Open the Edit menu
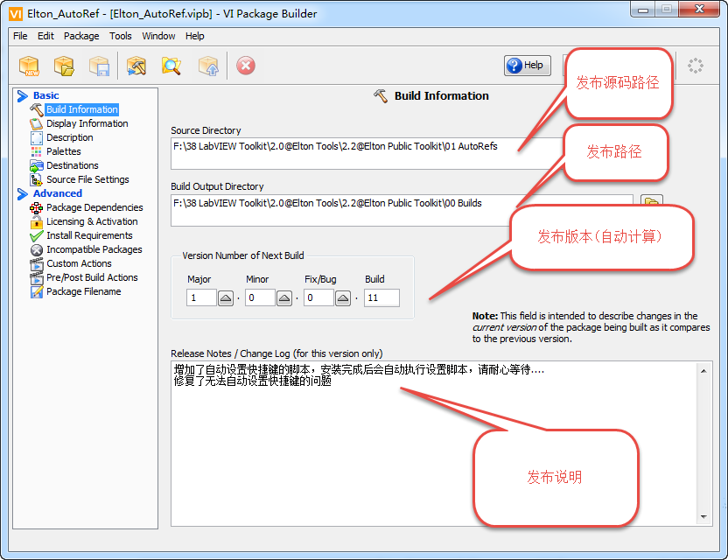Viewport: 728px width, 560px height. click(45, 36)
